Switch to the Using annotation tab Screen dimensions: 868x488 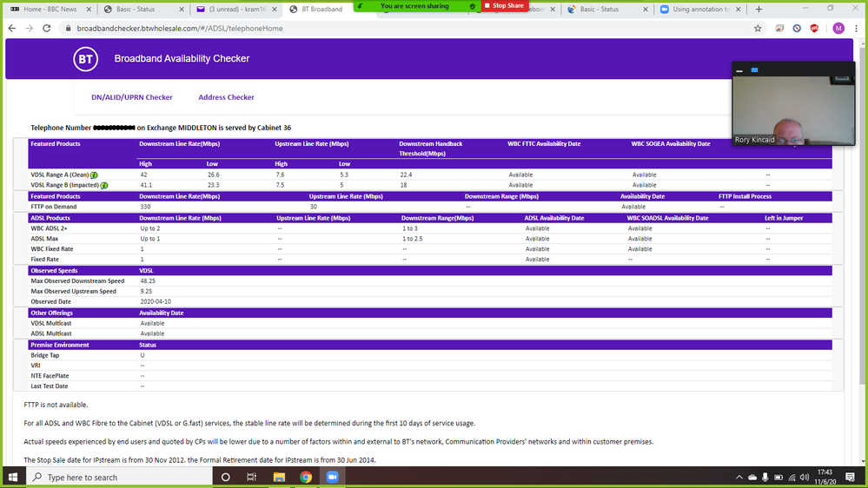tap(699, 9)
